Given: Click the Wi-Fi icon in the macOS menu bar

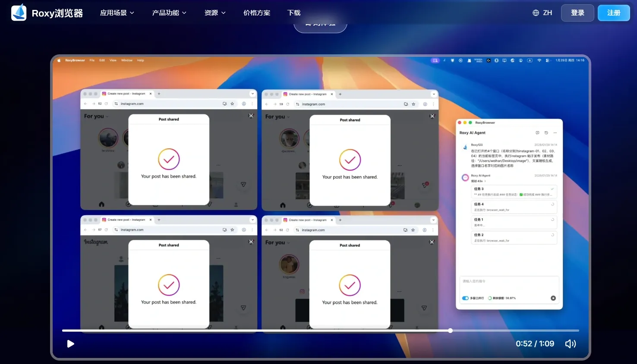Looking at the screenshot, I should click(539, 60).
